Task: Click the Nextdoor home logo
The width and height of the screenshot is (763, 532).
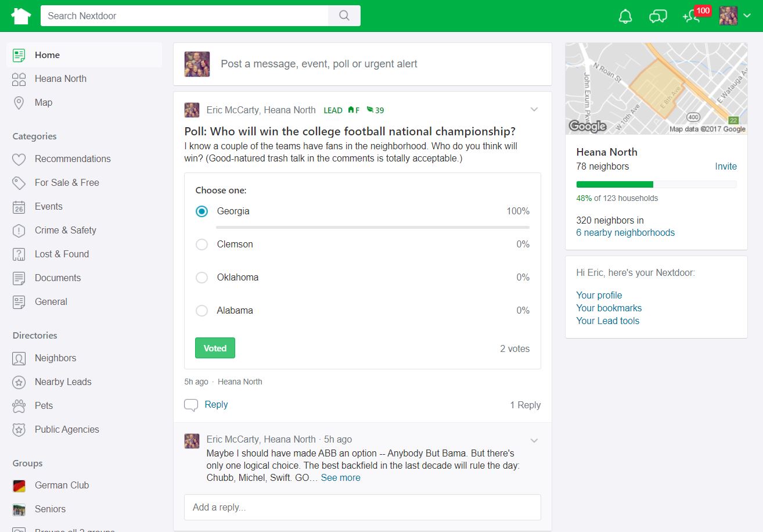Action: (x=21, y=16)
